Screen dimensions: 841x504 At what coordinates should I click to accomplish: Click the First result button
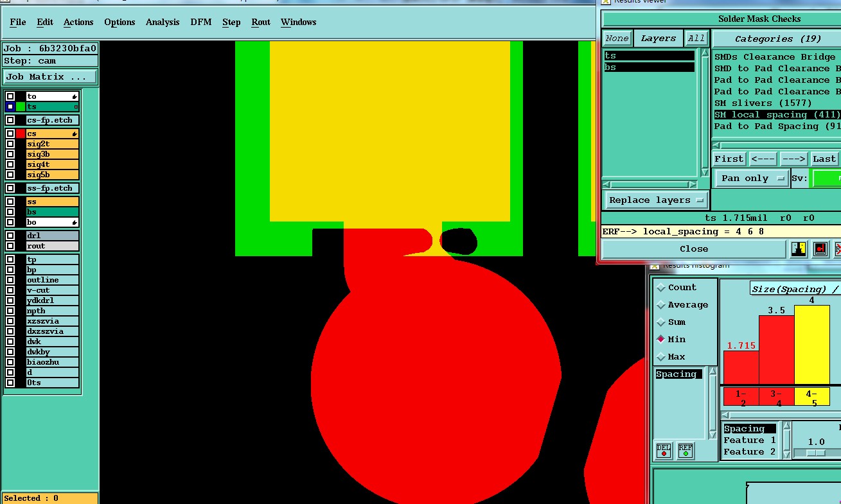coord(729,159)
